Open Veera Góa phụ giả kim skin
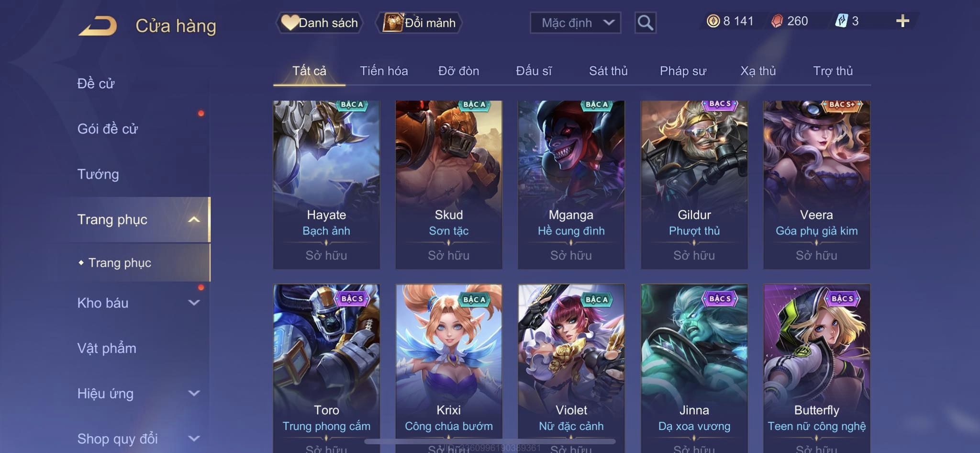 point(816,184)
